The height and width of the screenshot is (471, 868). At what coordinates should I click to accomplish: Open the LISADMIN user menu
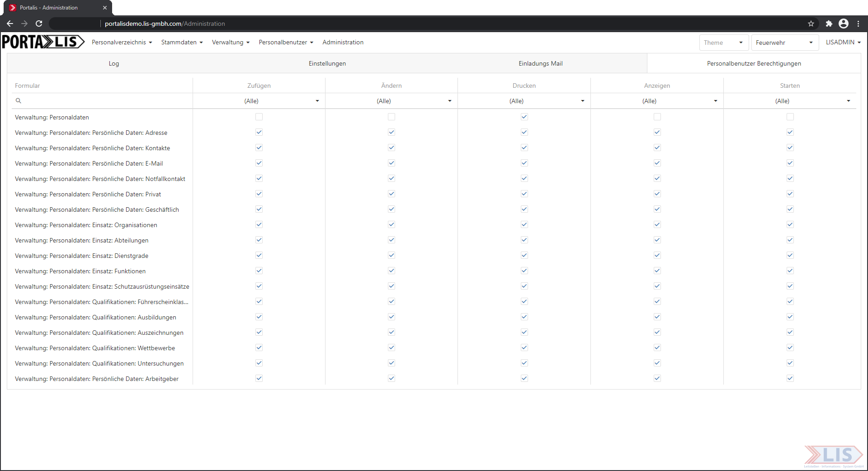[x=843, y=42]
